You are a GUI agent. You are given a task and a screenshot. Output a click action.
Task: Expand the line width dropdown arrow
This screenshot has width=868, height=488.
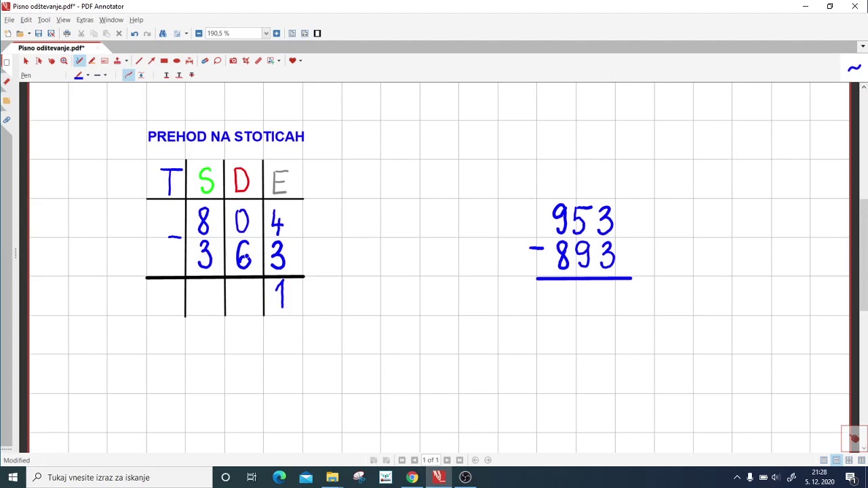pos(105,75)
